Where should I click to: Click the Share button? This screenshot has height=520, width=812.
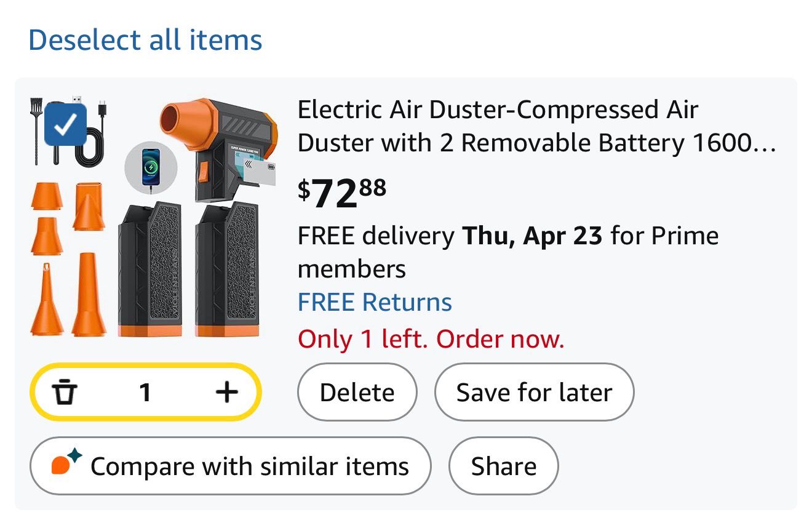[503, 466]
